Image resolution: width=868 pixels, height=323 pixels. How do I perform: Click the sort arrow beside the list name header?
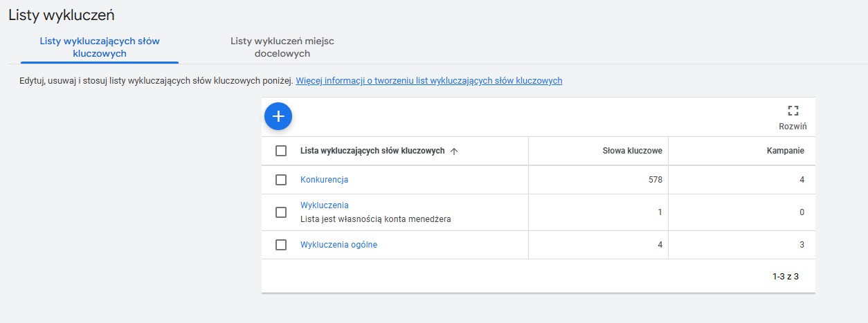pos(454,151)
